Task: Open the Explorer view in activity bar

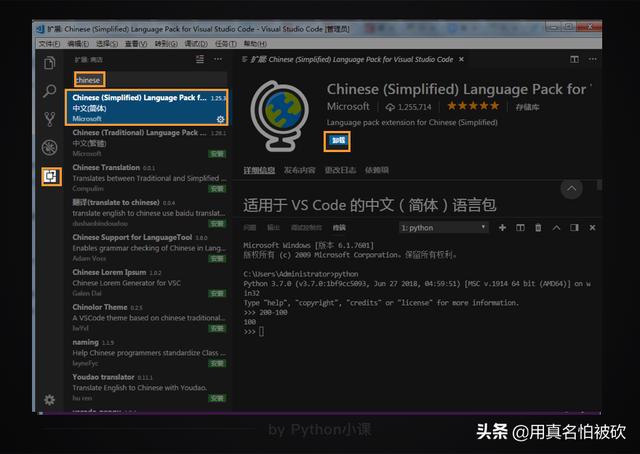Action: tap(49, 63)
